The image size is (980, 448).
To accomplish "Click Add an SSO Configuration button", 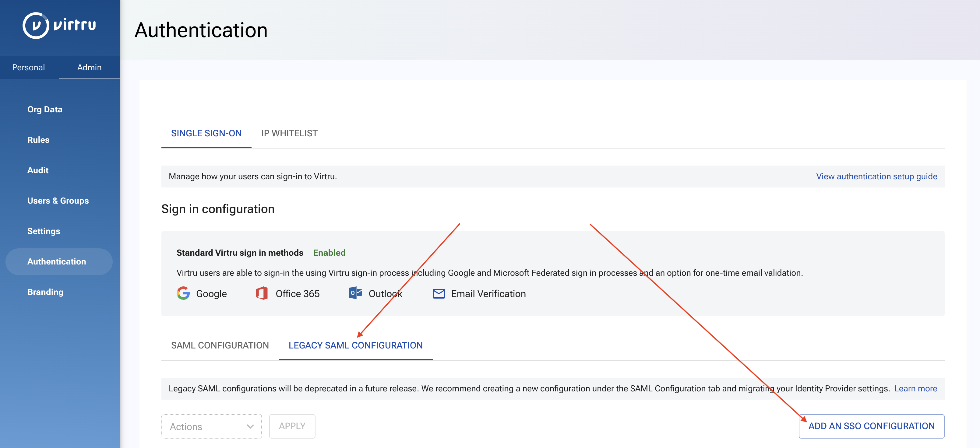I will point(871,426).
